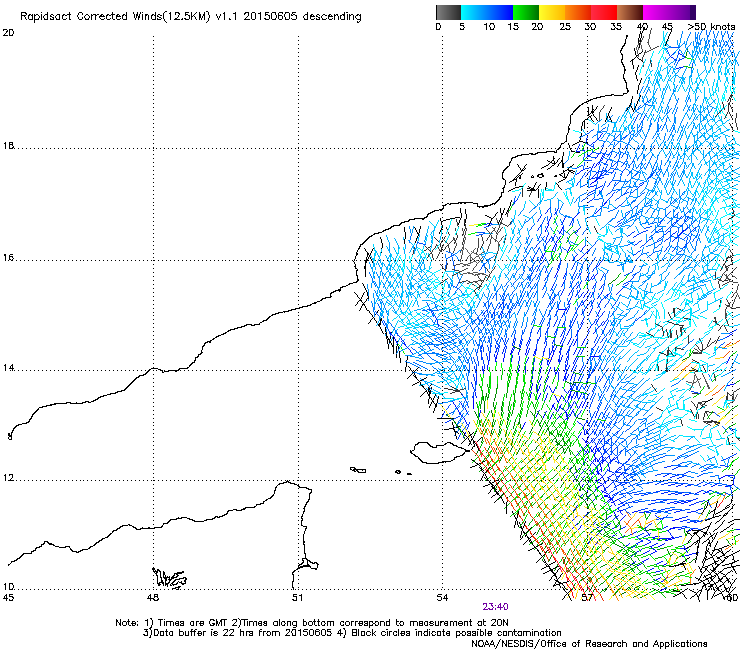740x650 pixels.
Task: Click the "35" label under the color legend
Action: point(616,27)
